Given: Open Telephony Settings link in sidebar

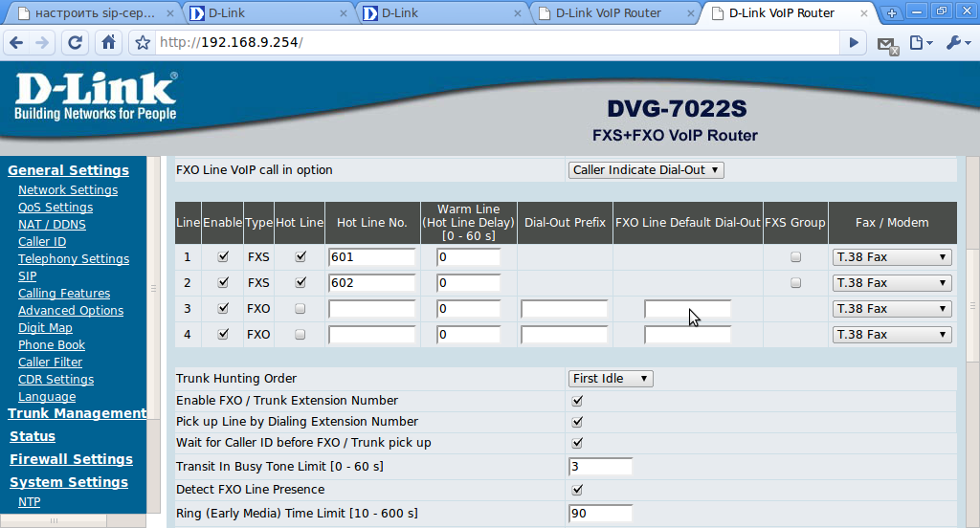Looking at the screenshot, I should 74,258.
